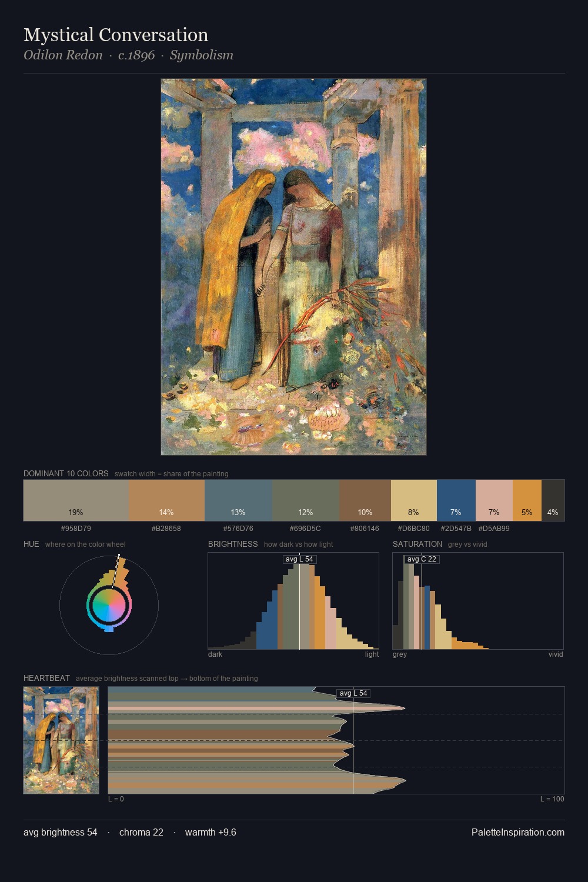Image resolution: width=588 pixels, height=882 pixels.
Task: Click the 'L = 0' heartbeat axis label
Action: tap(116, 799)
